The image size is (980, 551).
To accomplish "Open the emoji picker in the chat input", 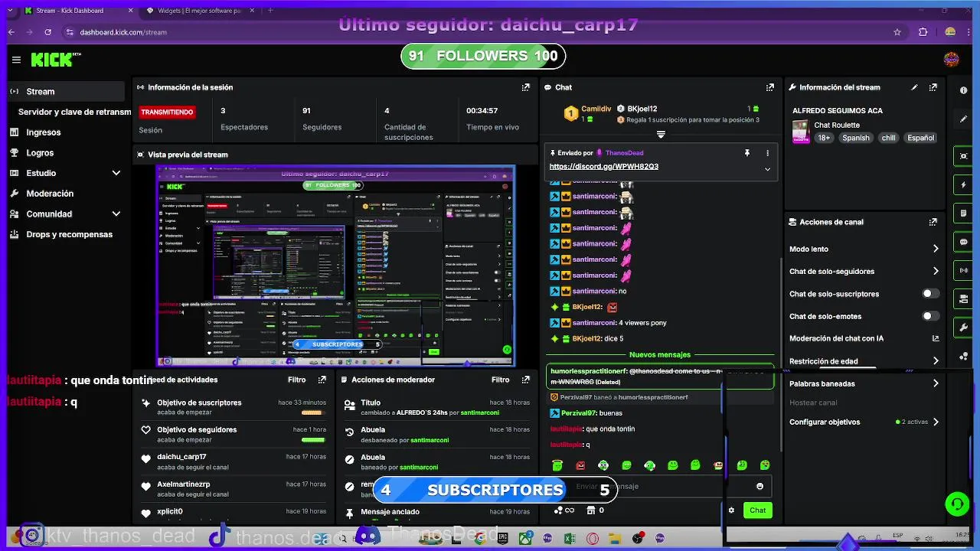I will coord(759,486).
